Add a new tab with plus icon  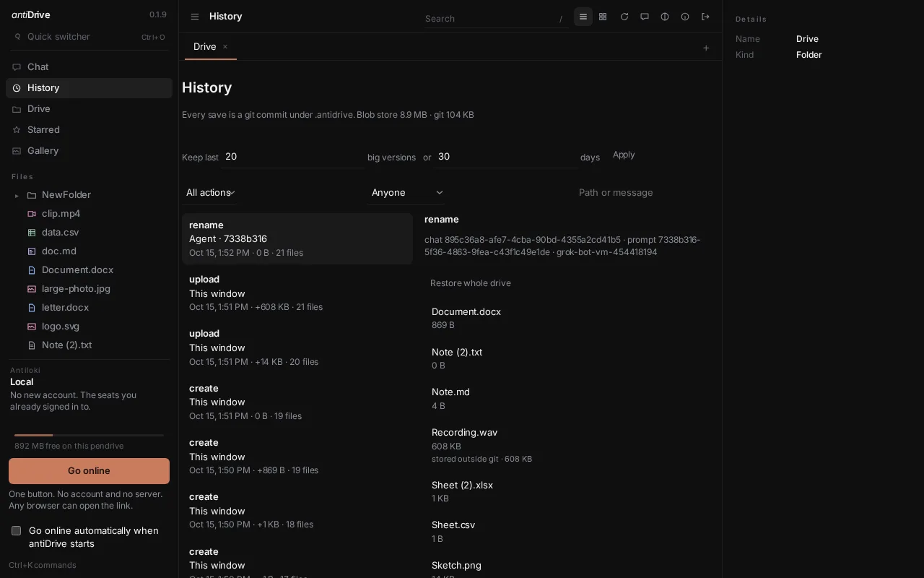tap(706, 48)
